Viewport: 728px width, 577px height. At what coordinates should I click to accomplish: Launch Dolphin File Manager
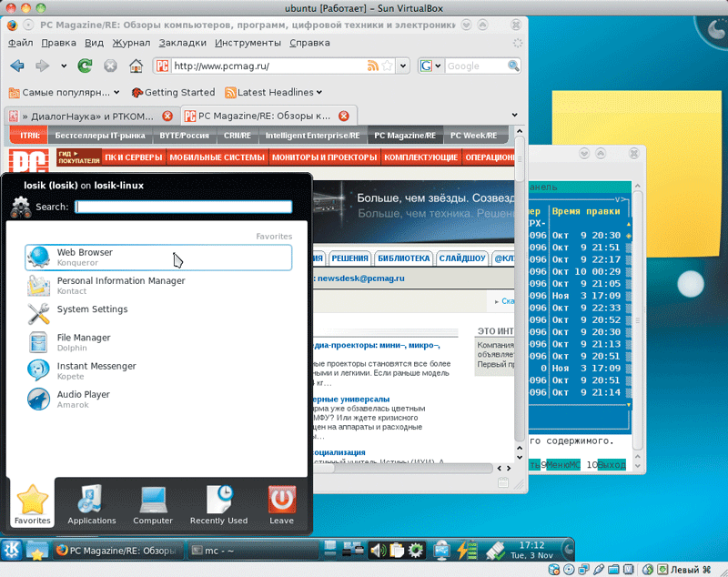pyautogui.click(x=158, y=342)
